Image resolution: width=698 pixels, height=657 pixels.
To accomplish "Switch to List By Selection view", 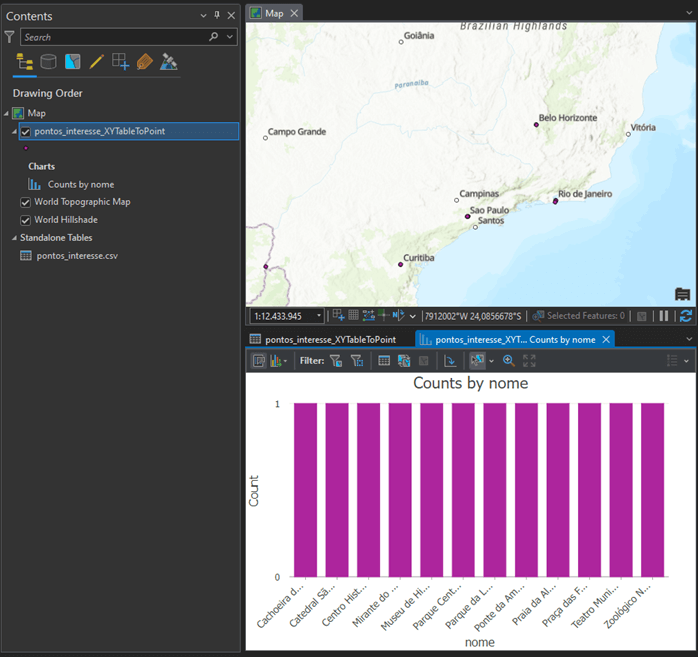I will point(72,62).
